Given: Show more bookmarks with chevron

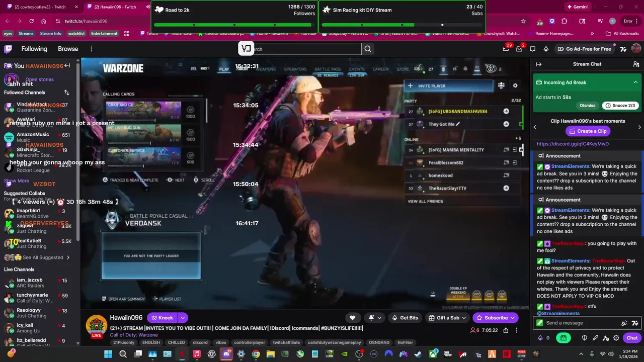Looking at the screenshot, I should click(592, 34).
